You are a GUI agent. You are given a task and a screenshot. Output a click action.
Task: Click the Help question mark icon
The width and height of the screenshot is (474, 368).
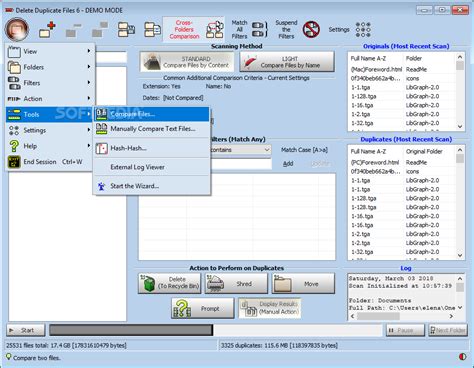tap(14, 146)
